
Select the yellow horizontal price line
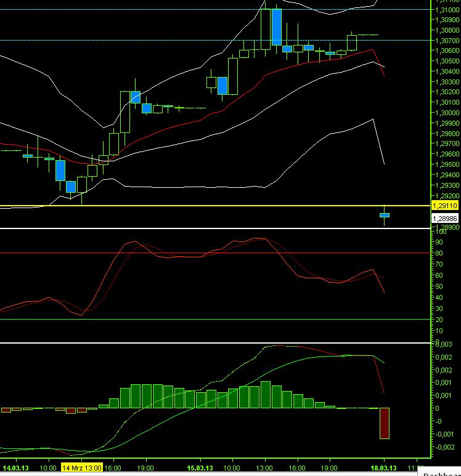click(215, 206)
